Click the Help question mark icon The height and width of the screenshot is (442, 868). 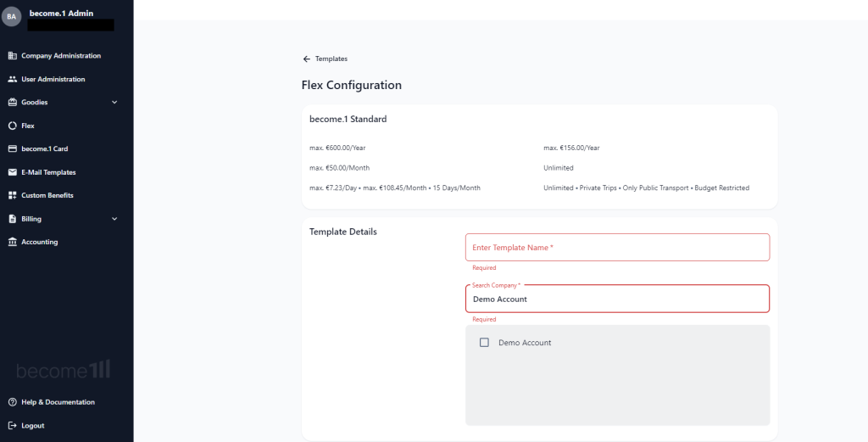(x=12, y=402)
